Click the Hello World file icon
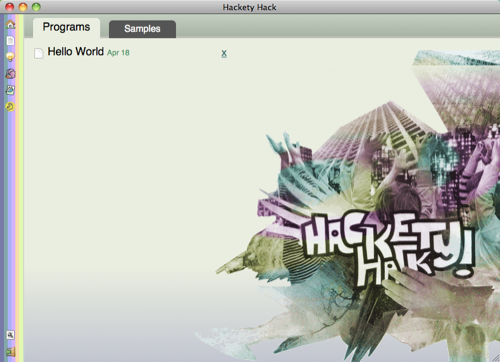 39,53
